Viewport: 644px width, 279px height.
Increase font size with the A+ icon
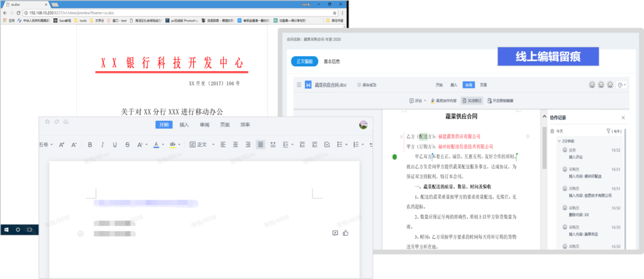pos(62,145)
